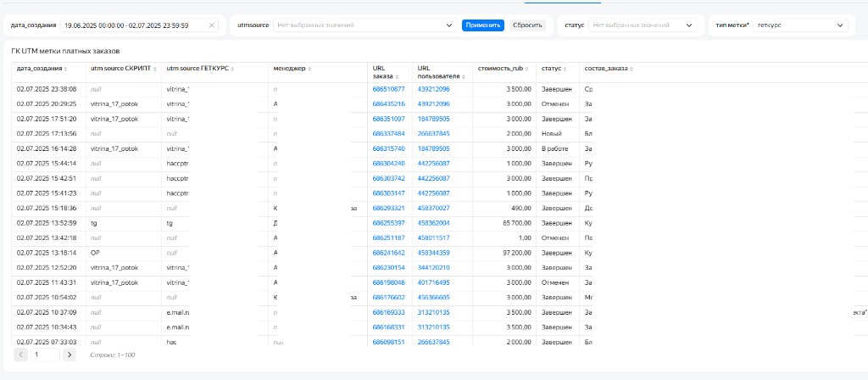
Task: Open order link 686098151
Action: tap(388, 342)
